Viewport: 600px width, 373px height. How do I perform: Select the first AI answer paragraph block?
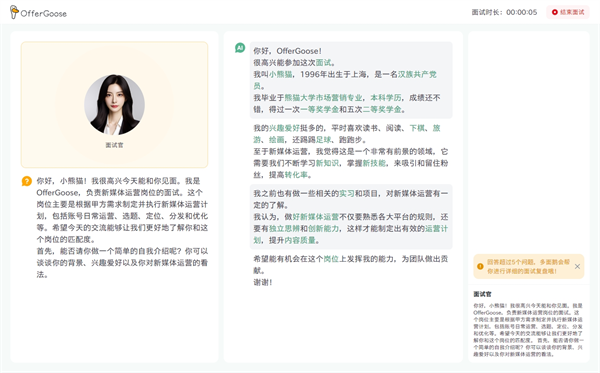[351, 80]
